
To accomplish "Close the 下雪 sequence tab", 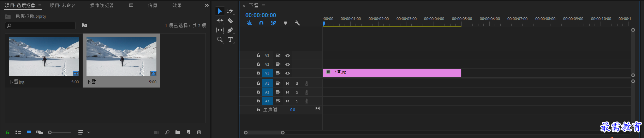I will coord(244,6).
